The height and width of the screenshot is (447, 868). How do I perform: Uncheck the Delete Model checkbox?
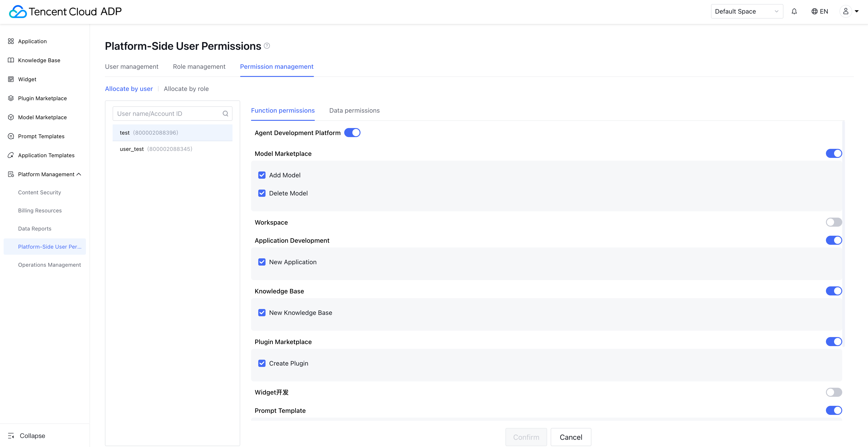(262, 193)
